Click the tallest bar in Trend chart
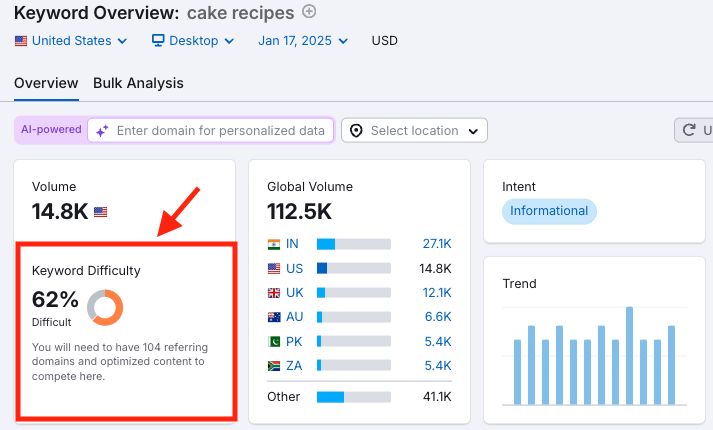713x430 pixels. tap(629, 356)
